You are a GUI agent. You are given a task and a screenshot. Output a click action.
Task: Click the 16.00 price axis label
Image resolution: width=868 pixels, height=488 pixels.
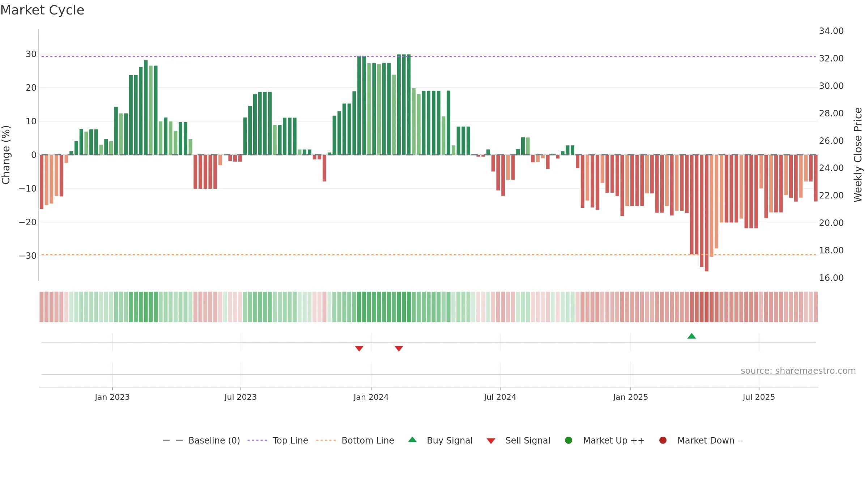(x=831, y=278)
